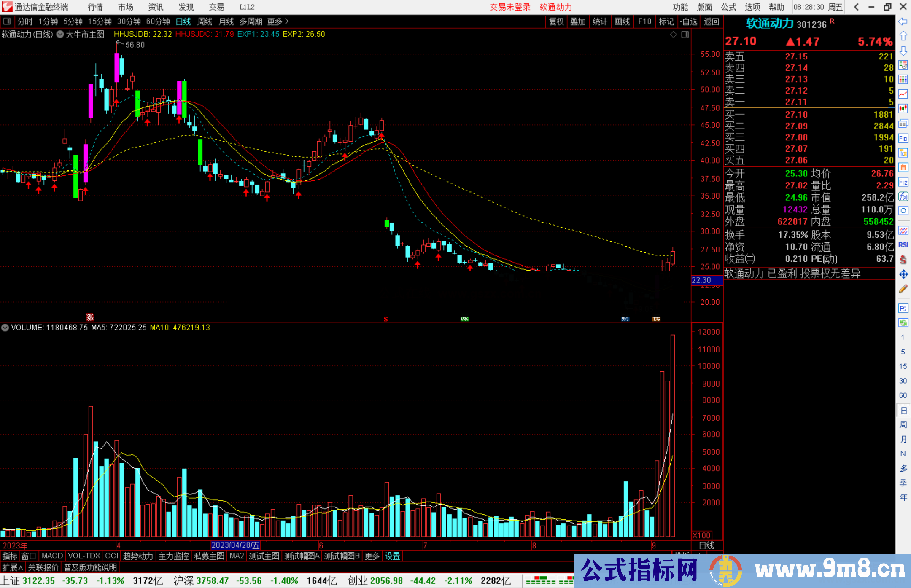Click the red S dollar icon

[x=903, y=260]
